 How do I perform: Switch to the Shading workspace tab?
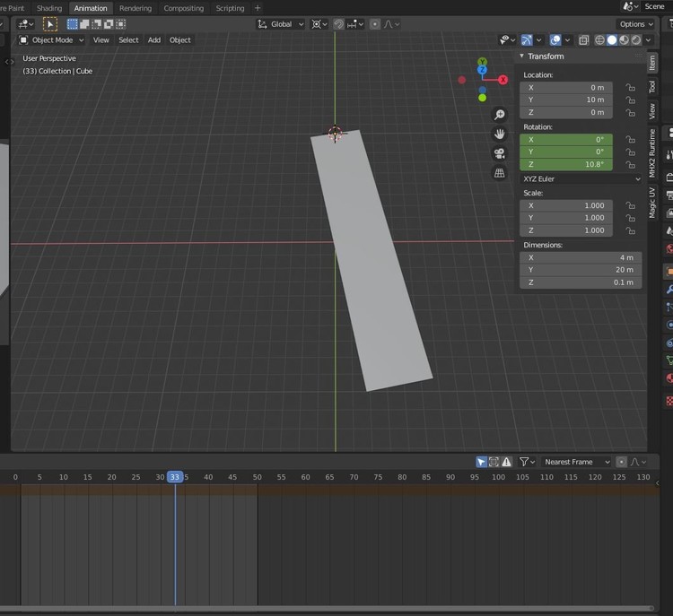(49, 8)
